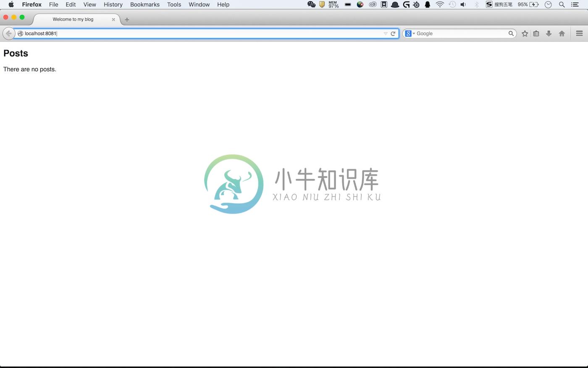The image size is (588, 368).
Task: Click the 'Posts' heading
Action: [16, 53]
